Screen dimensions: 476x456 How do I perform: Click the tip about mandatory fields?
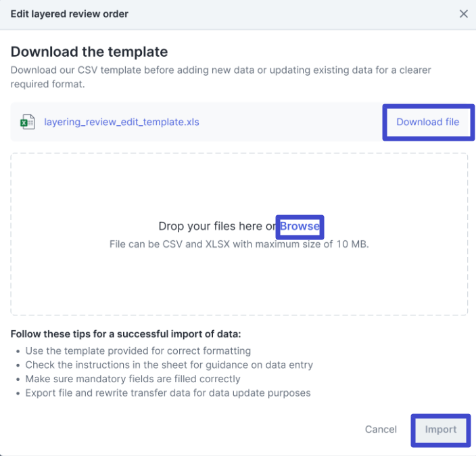coord(133,379)
